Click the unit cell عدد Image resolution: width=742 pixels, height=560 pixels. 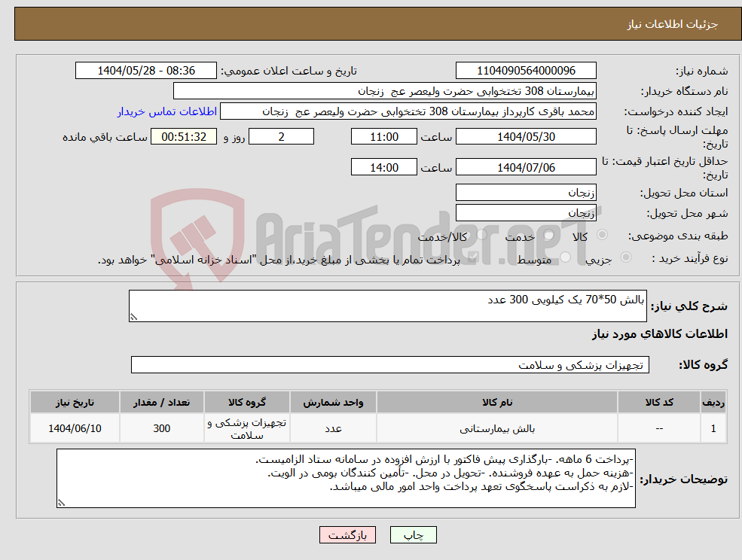click(333, 428)
